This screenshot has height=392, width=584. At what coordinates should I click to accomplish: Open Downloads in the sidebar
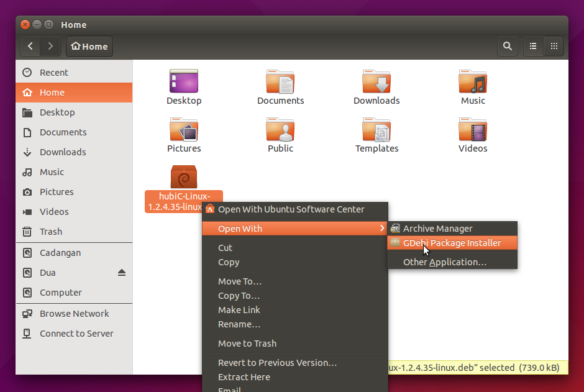coord(74,152)
